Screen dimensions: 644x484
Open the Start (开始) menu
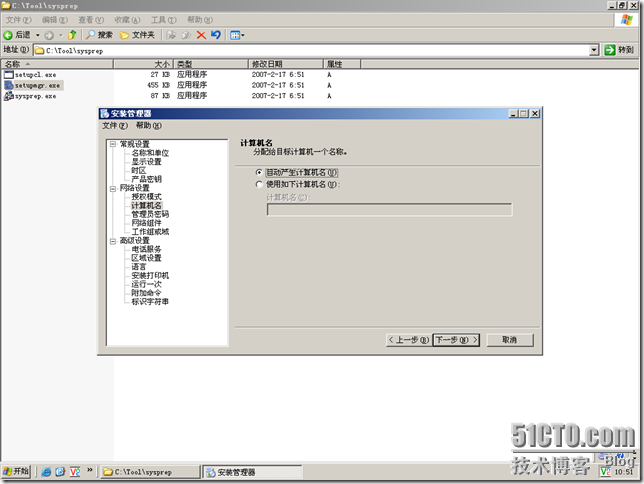16,471
